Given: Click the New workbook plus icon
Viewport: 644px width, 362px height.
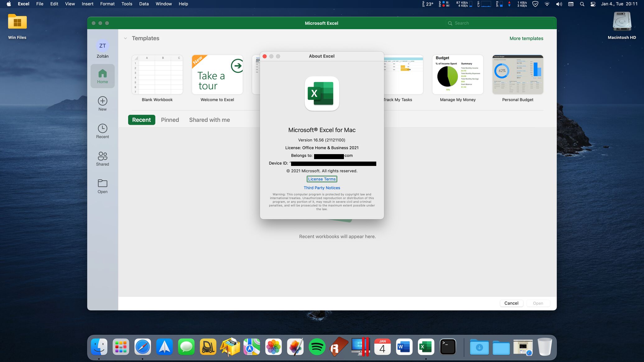Looking at the screenshot, I should 102,101.
